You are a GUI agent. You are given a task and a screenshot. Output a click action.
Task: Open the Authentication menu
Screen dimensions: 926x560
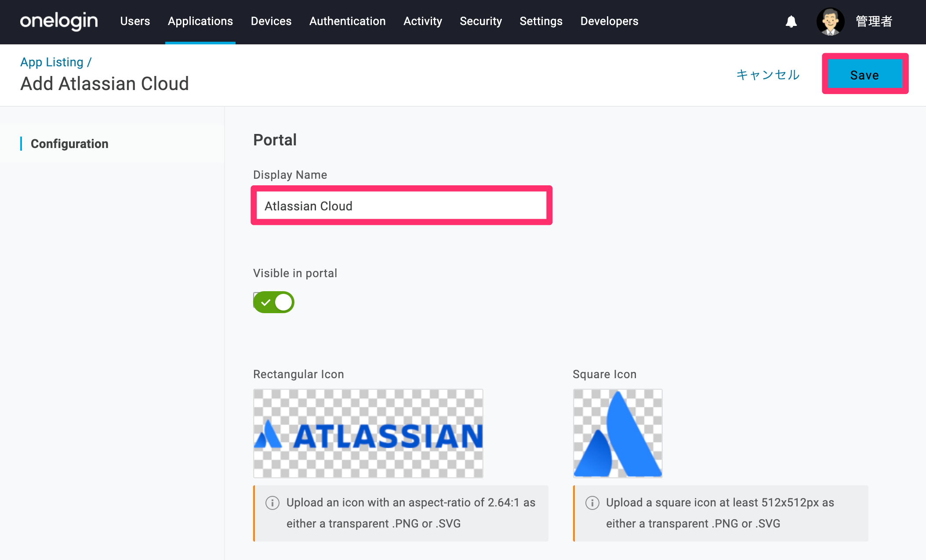pos(348,21)
